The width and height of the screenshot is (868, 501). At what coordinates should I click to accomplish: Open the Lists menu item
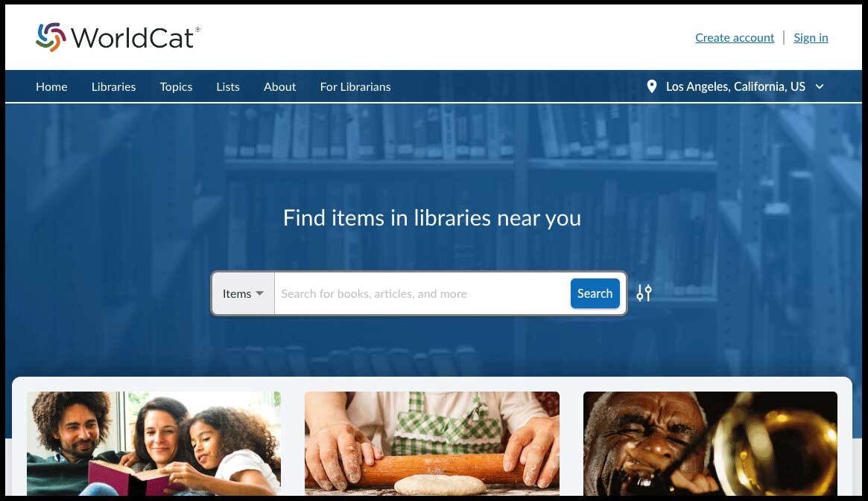coord(228,87)
